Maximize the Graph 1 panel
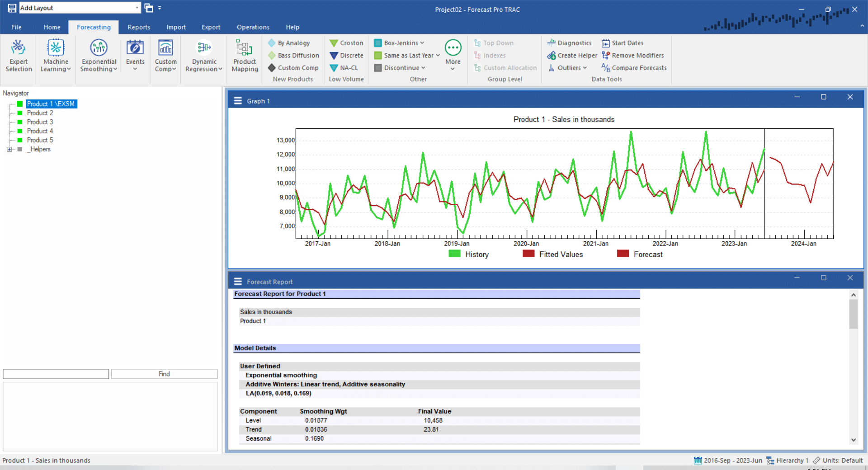 click(824, 97)
